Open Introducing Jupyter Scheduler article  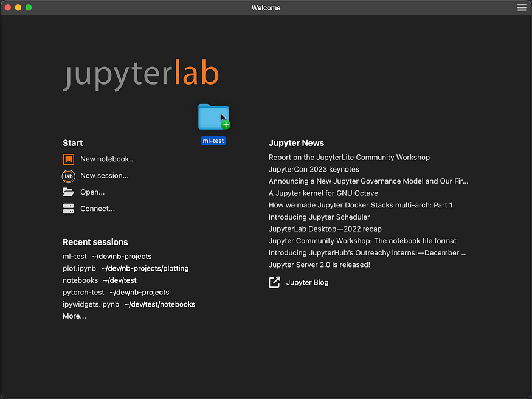(x=319, y=217)
